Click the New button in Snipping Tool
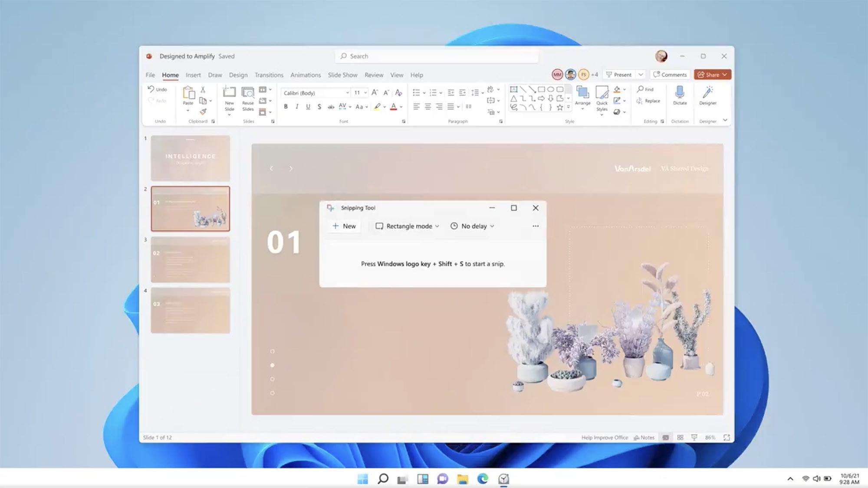 pos(343,226)
